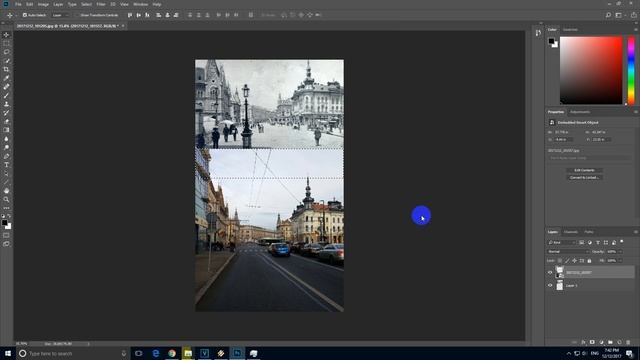The image size is (640, 360).
Task: Click the Create new layer icon
Action: (x=619, y=342)
